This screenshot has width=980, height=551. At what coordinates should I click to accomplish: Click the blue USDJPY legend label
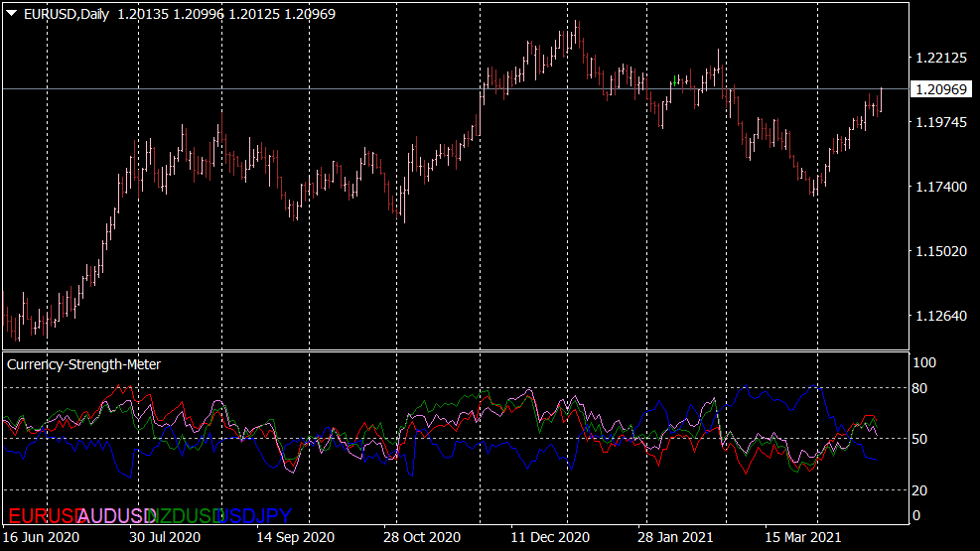[256, 515]
